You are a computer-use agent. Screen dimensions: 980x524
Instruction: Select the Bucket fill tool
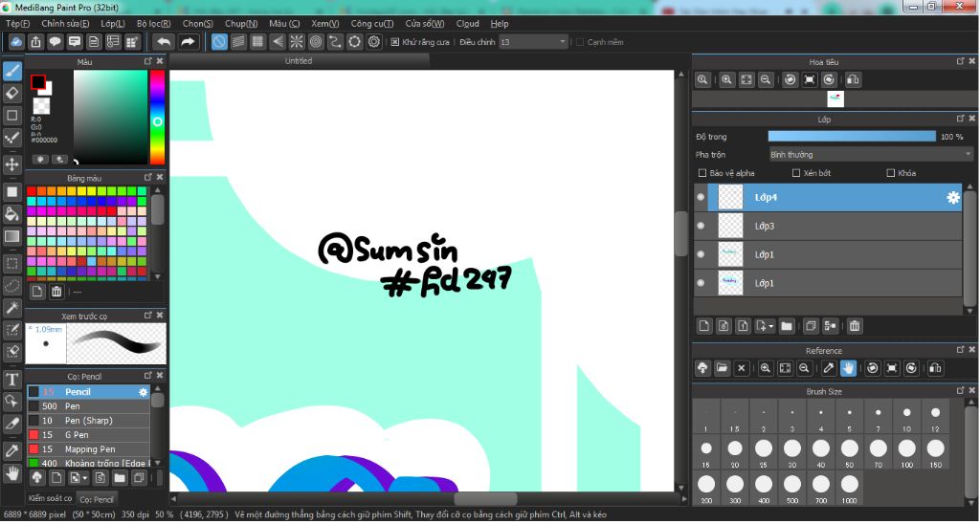coord(11,214)
